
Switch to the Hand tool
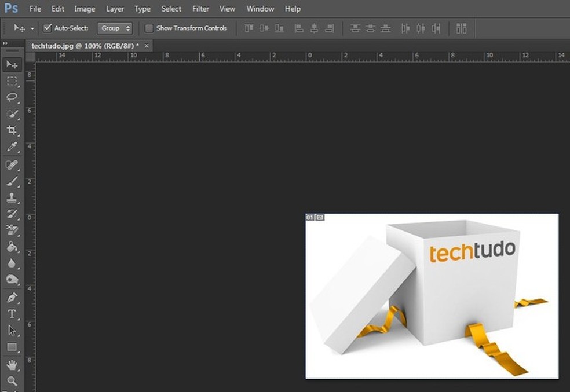pyautogui.click(x=12, y=365)
